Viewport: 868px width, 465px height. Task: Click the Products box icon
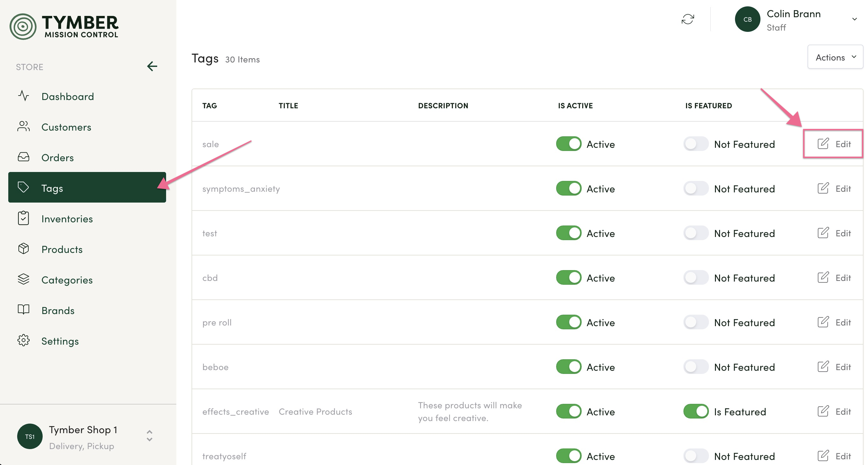point(24,249)
